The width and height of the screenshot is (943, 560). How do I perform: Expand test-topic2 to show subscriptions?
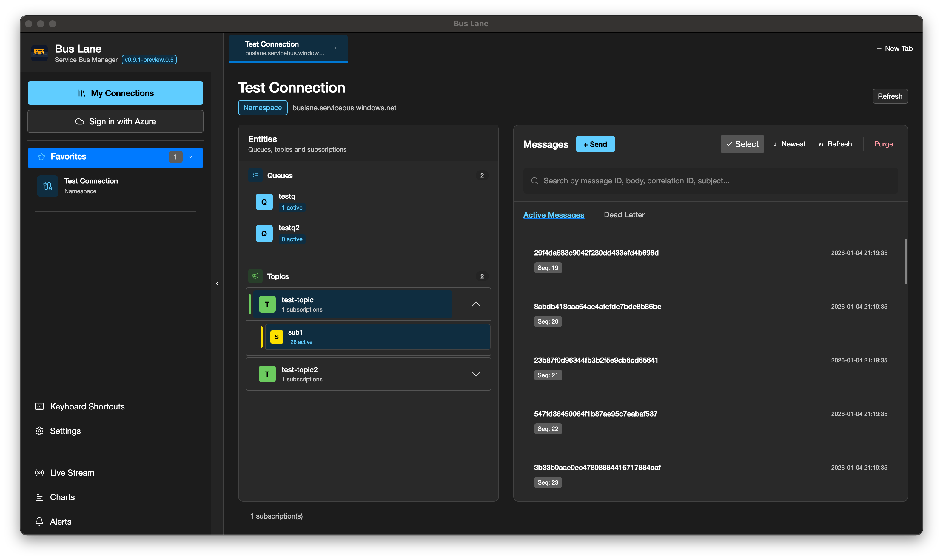coord(476,374)
